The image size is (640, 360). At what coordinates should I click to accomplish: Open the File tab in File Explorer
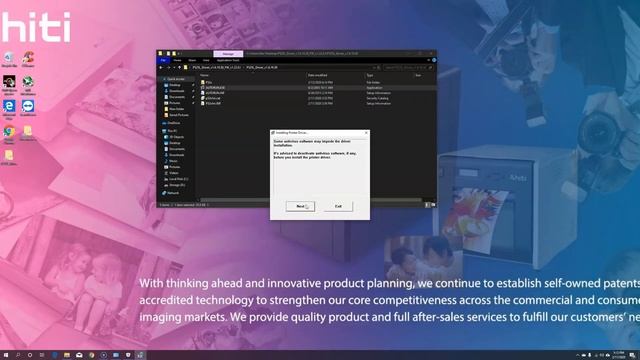click(x=163, y=60)
